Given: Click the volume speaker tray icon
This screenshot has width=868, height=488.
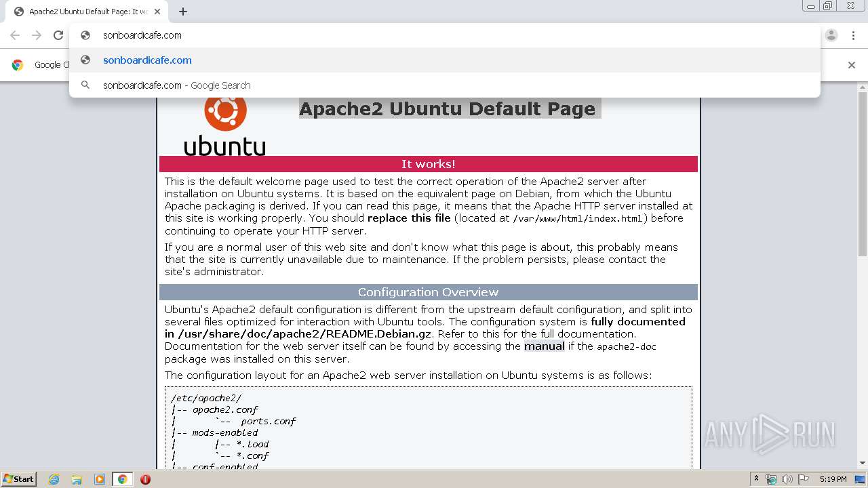Looking at the screenshot, I should (x=787, y=479).
